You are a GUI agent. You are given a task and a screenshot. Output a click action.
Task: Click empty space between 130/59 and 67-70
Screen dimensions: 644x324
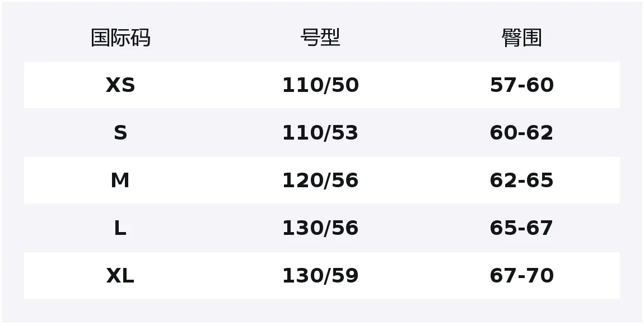[x=423, y=276]
